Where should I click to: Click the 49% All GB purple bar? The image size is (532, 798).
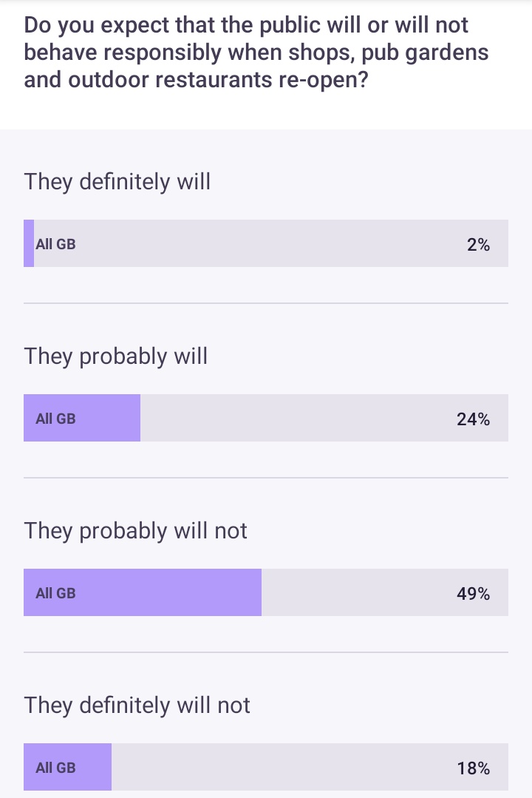click(x=143, y=592)
